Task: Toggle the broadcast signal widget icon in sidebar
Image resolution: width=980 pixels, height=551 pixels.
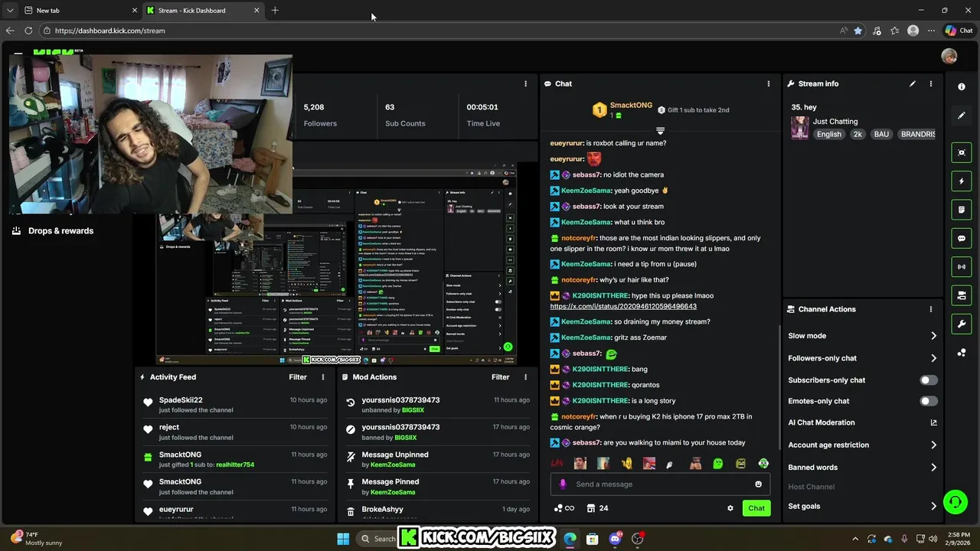Action: [962, 267]
